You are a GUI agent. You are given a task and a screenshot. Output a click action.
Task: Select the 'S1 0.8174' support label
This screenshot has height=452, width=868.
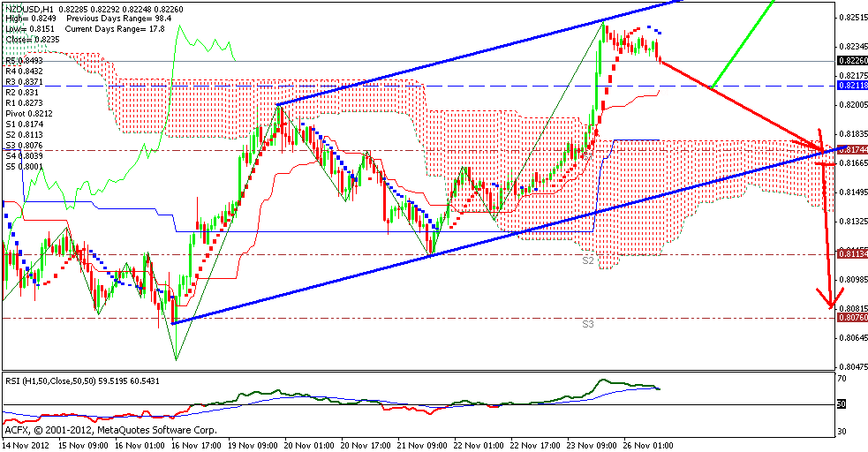coord(24,124)
